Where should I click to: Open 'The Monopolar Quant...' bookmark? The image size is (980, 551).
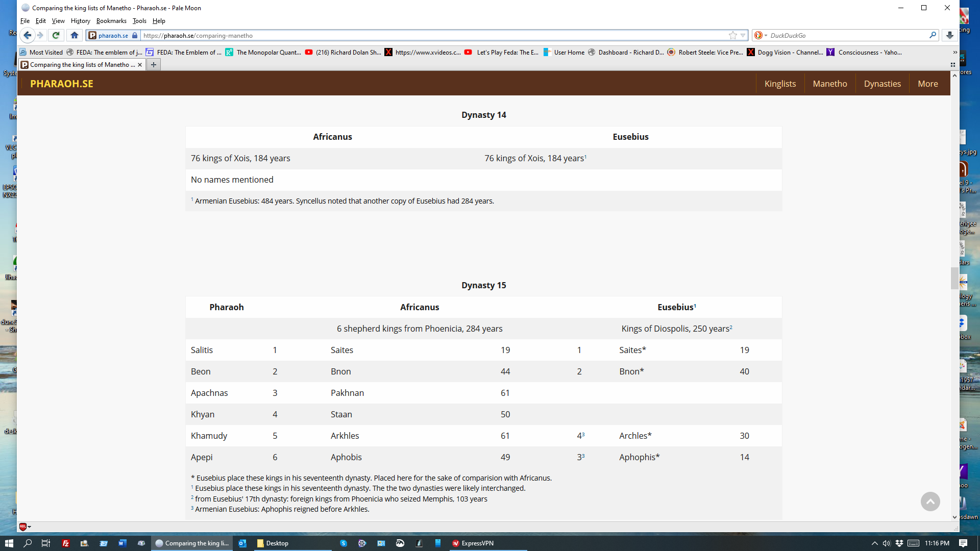(263, 52)
